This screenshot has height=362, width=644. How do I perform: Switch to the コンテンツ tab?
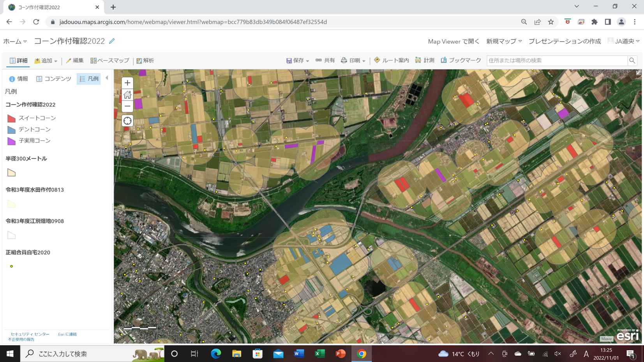54,79
